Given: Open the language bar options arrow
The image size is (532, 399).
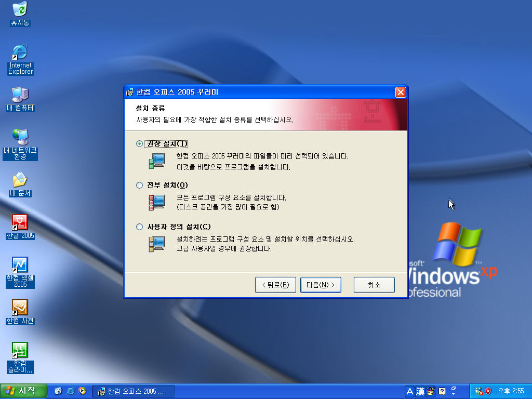Looking at the screenshot, I should [x=453, y=394].
